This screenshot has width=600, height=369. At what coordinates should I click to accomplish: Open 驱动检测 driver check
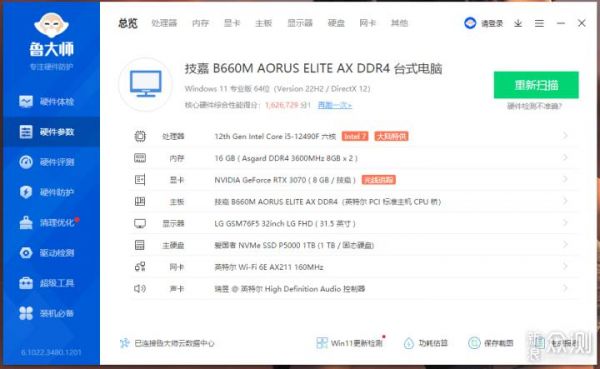pyautogui.click(x=47, y=253)
